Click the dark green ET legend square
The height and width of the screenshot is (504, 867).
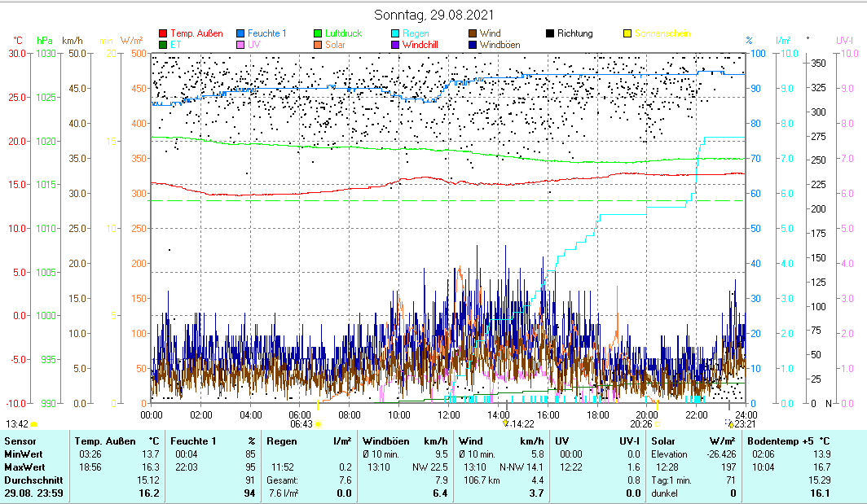tap(163, 45)
